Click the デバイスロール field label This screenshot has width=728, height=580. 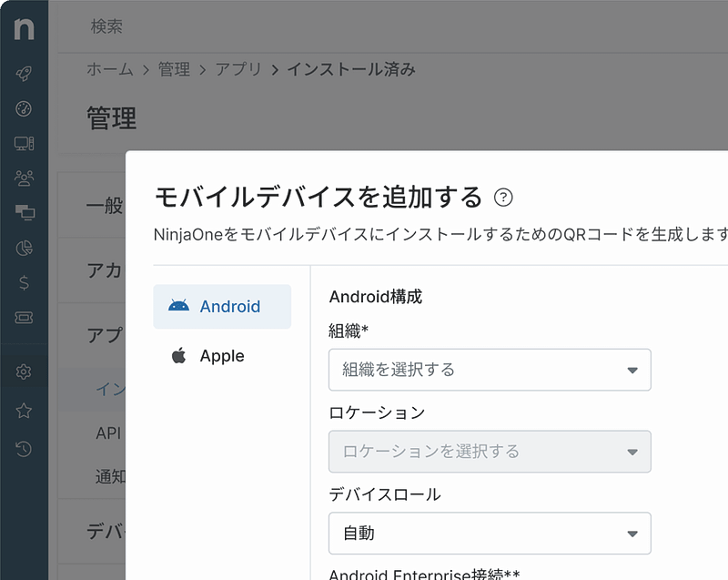point(385,494)
